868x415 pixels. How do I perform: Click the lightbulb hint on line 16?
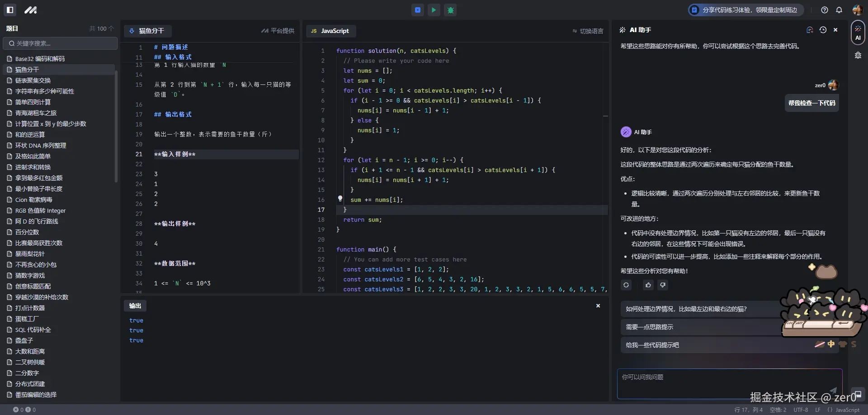[x=340, y=199]
